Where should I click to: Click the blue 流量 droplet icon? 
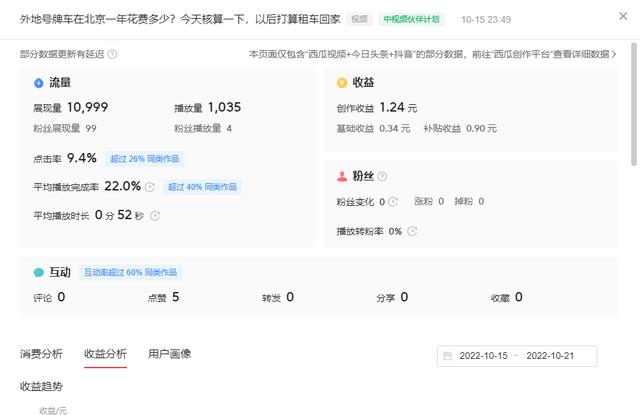coord(38,83)
